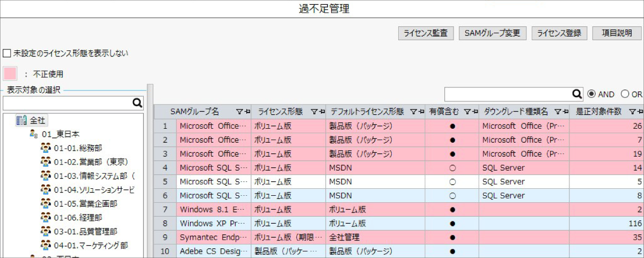This screenshot has height=258, width=644.
Task: Open the filter for デフォルトライセンス形態 column
Action: [413, 112]
